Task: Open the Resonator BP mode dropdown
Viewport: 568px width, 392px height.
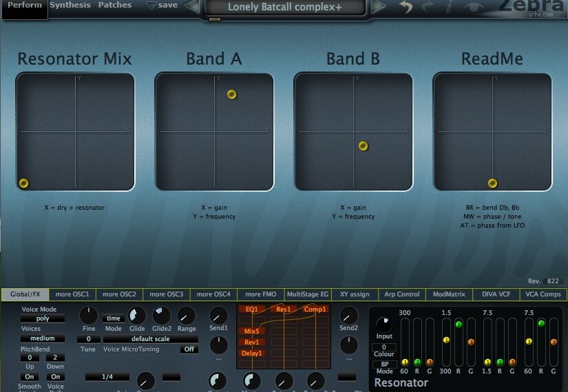Action: click(383, 364)
